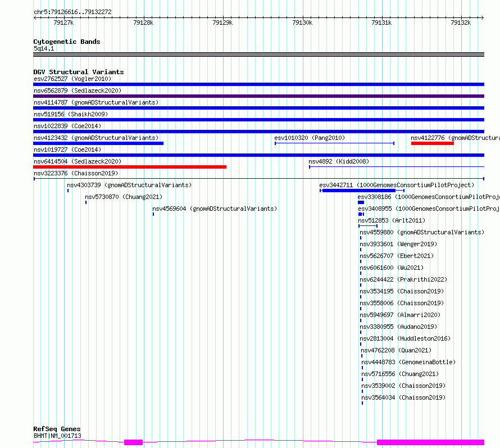This screenshot has width=500, height=448.
Task: Click nsv4448783 (GenomeinaBottle) label
Action: pos(408,362)
